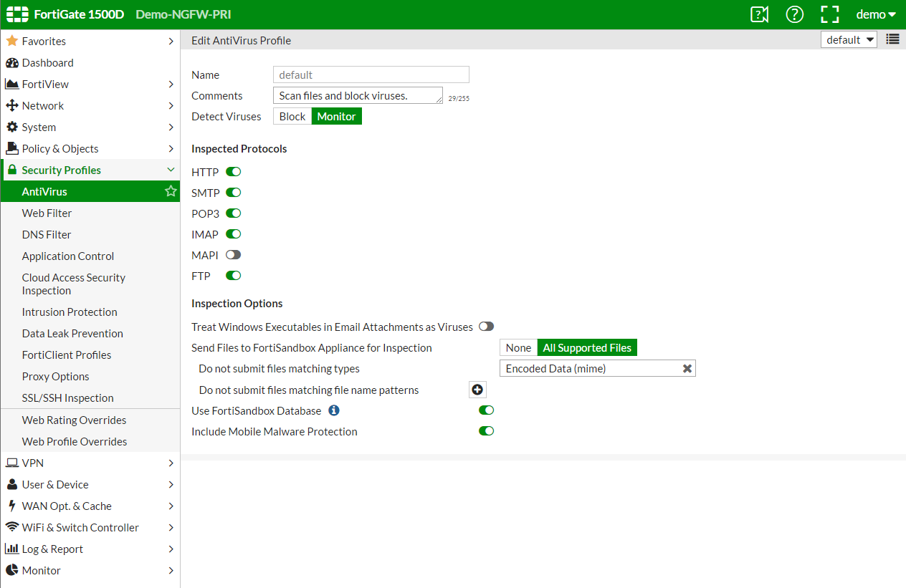Enable MAPI protocol inspection
Screen dimensions: 906x588
[x=234, y=254]
